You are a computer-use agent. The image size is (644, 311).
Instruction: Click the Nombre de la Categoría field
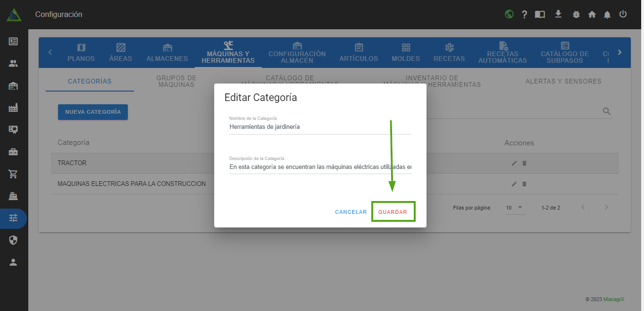tap(320, 127)
